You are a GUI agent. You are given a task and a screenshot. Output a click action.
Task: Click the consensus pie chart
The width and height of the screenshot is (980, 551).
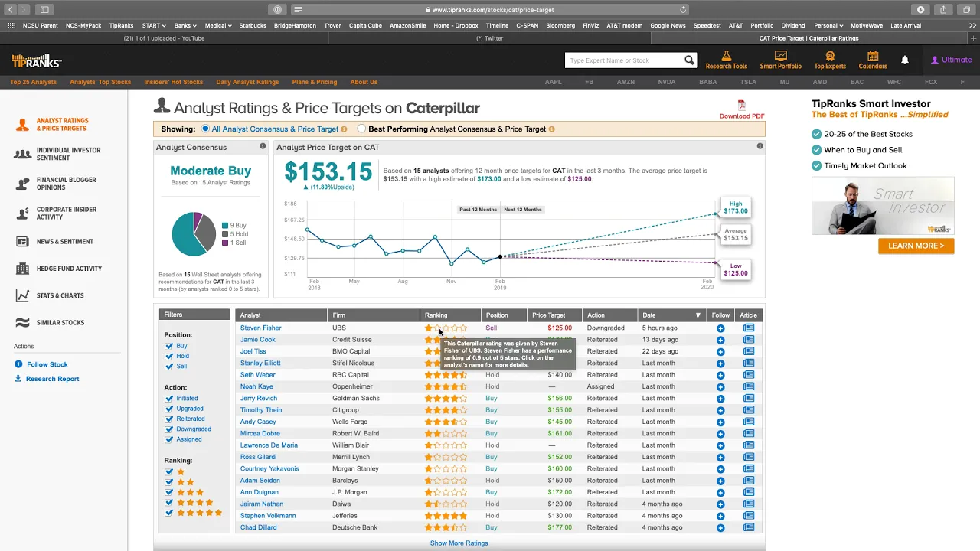[194, 234]
